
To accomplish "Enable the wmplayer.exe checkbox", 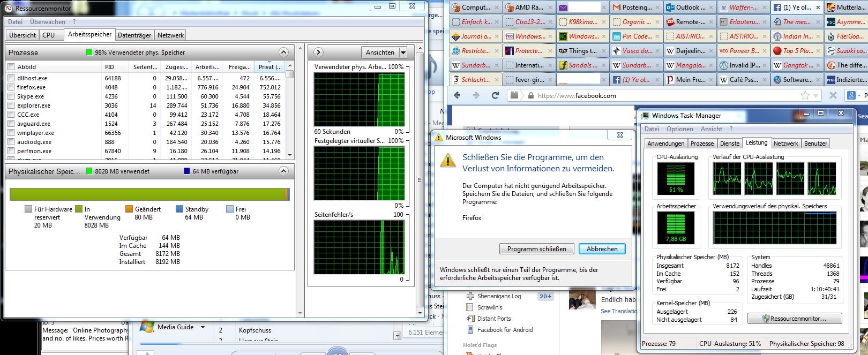I will (x=11, y=133).
